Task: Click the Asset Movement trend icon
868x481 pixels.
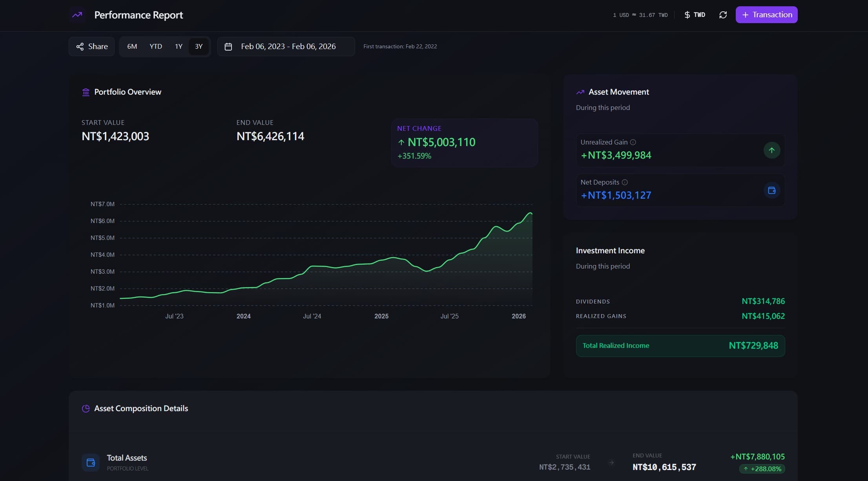Action: (580, 92)
